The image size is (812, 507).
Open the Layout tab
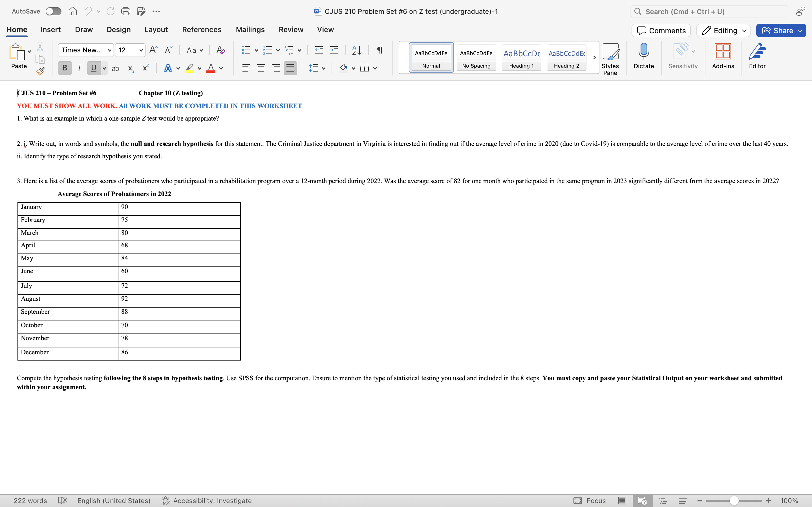156,30
